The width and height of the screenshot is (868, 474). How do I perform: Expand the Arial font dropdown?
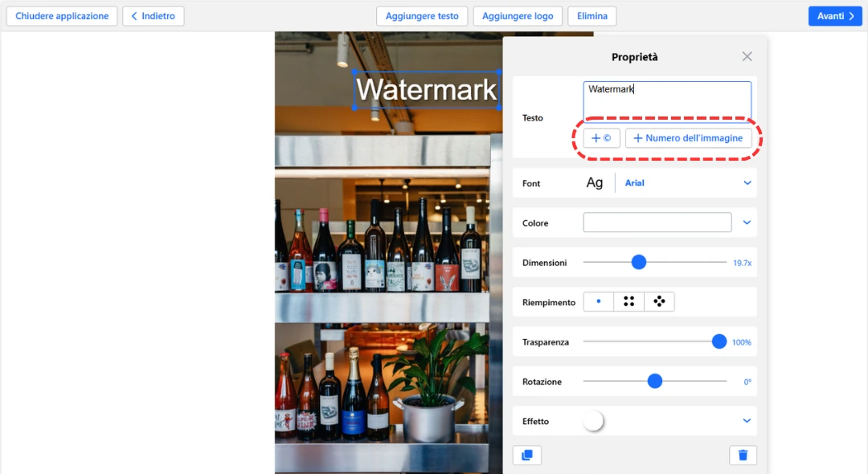747,183
